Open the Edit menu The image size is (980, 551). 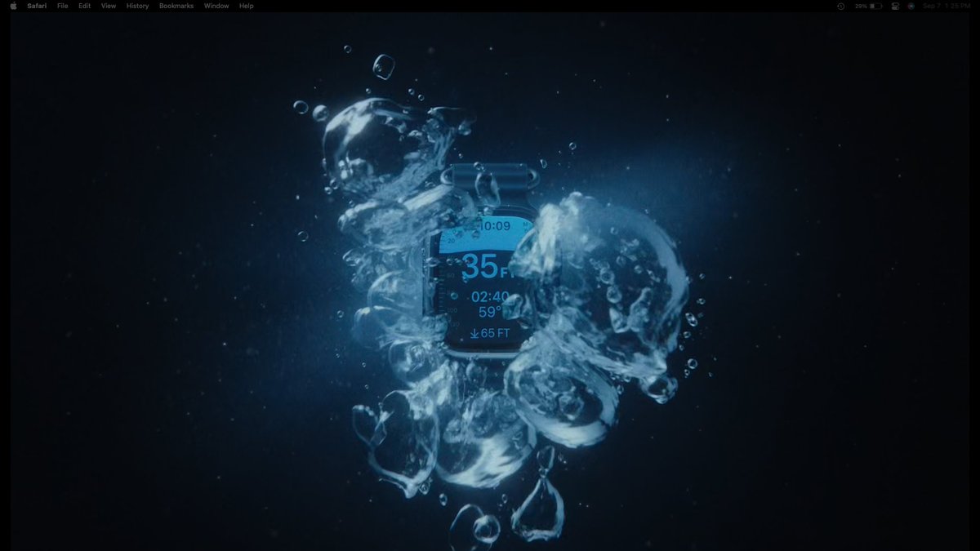coord(85,6)
